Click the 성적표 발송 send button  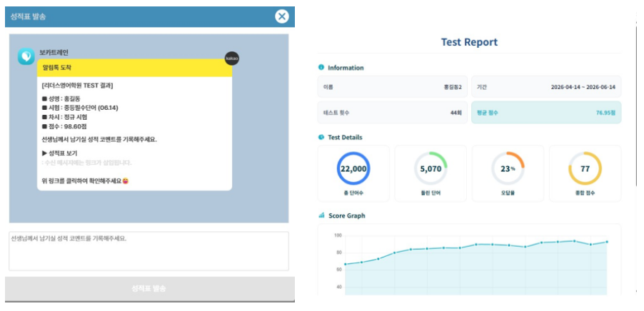coord(149,288)
